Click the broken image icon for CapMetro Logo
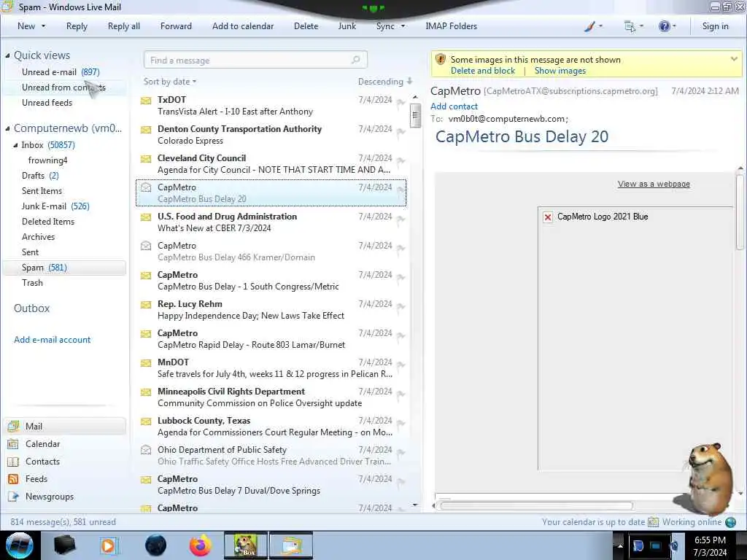The height and width of the screenshot is (560, 747). click(548, 217)
